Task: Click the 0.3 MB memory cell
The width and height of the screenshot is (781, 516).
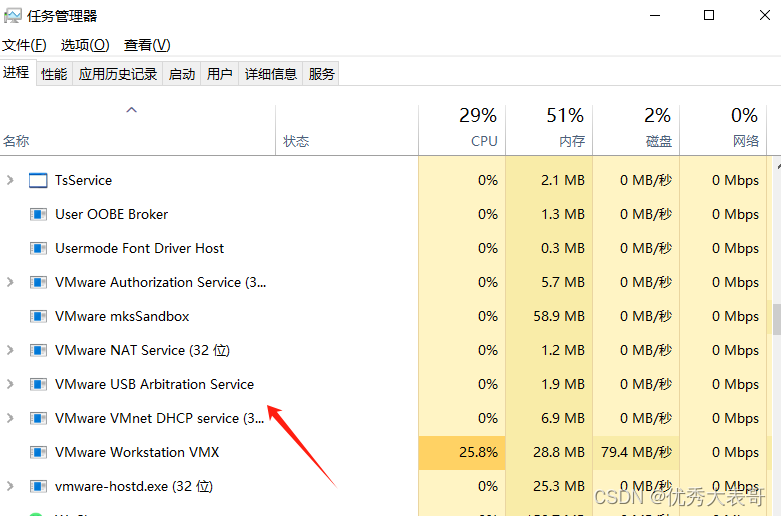Action: tap(549, 248)
